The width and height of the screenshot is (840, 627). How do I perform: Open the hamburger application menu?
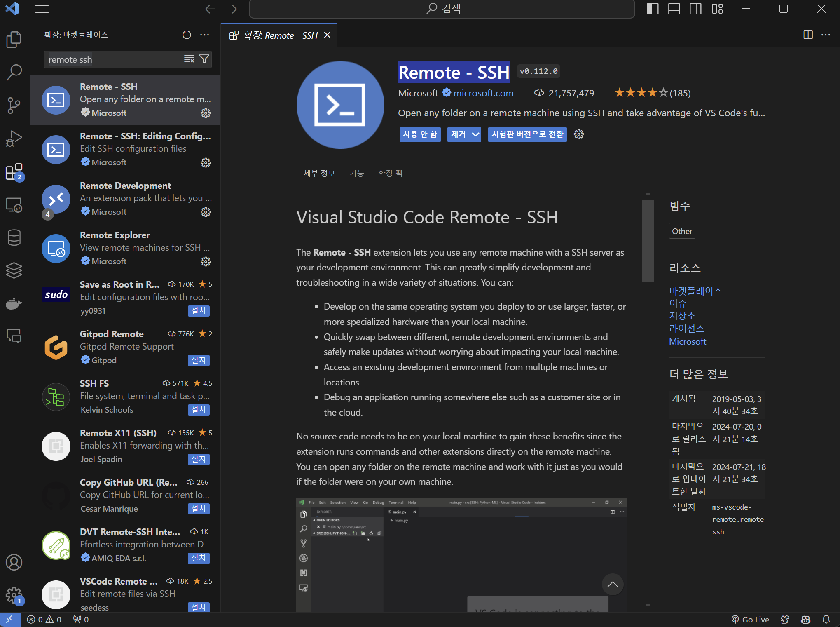click(42, 9)
